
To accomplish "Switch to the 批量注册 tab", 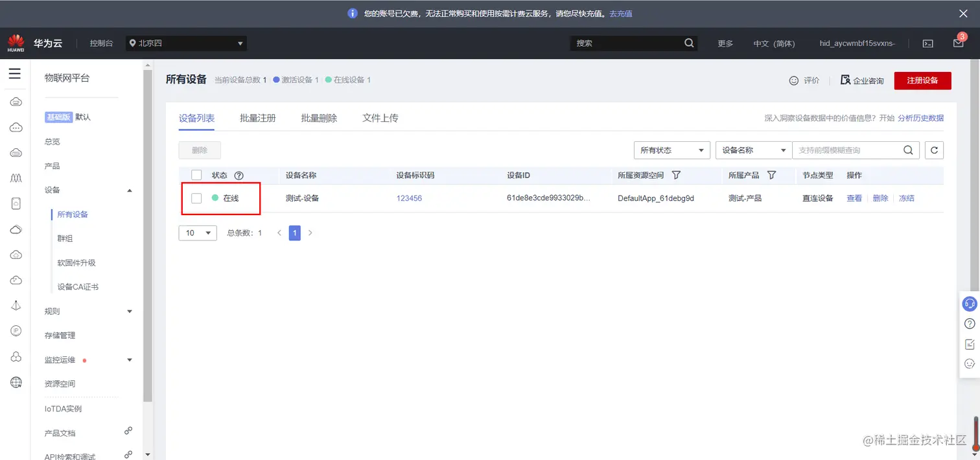I will (x=257, y=118).
